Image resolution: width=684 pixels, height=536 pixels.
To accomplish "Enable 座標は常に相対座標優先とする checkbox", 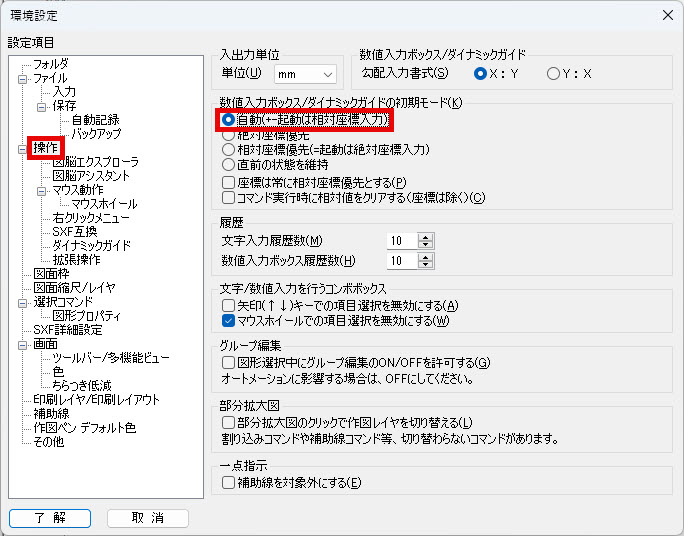I will coord(228,182).
